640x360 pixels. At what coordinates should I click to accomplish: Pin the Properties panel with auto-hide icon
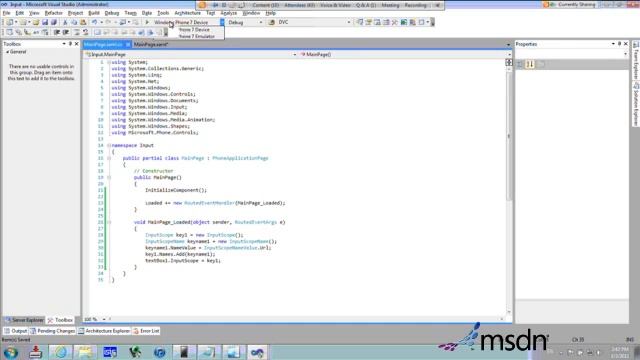click(x=619, y=44)
